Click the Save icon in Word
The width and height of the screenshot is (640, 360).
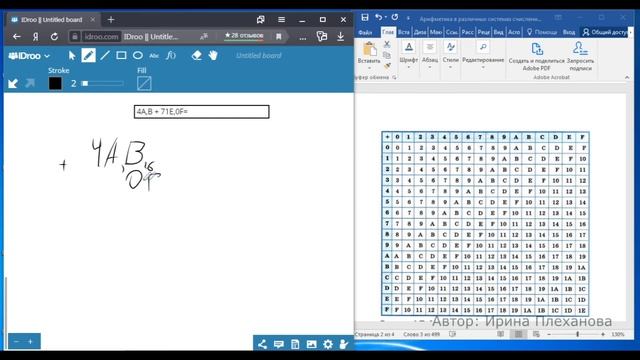tap(365, 17)
